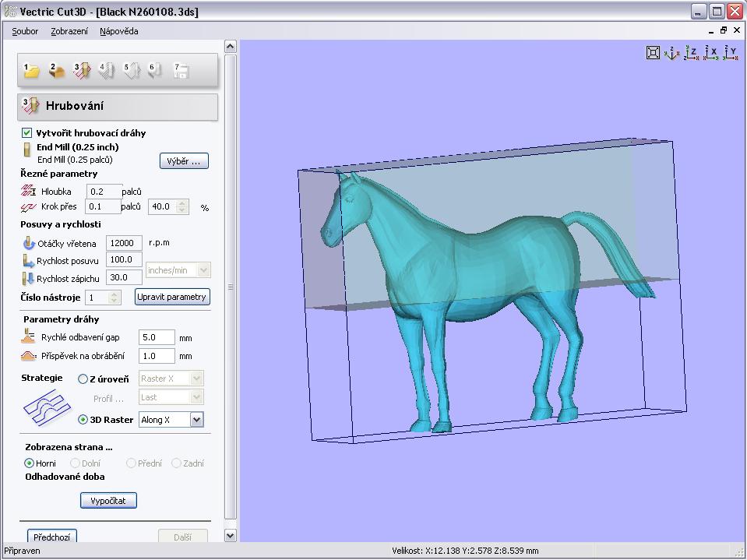View the model along Y axis
This screenshot has width=747, height=560.
point(730,53)
